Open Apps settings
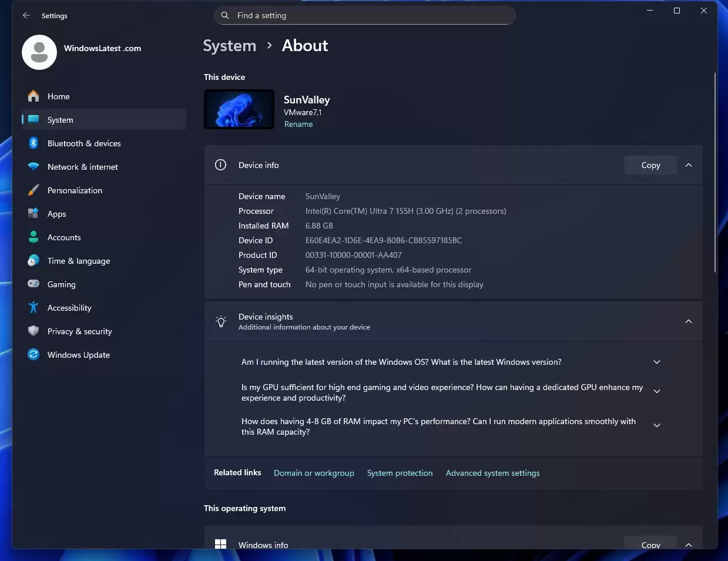 pos(56,214)
